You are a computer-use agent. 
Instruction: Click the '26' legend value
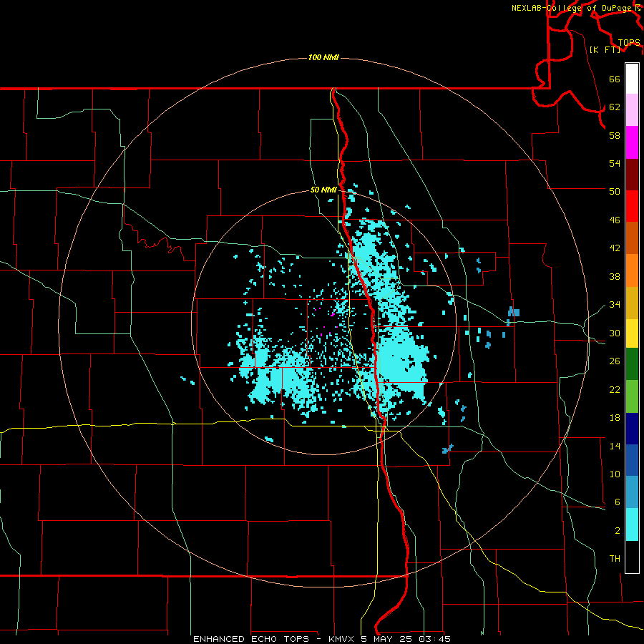[615, 361]
